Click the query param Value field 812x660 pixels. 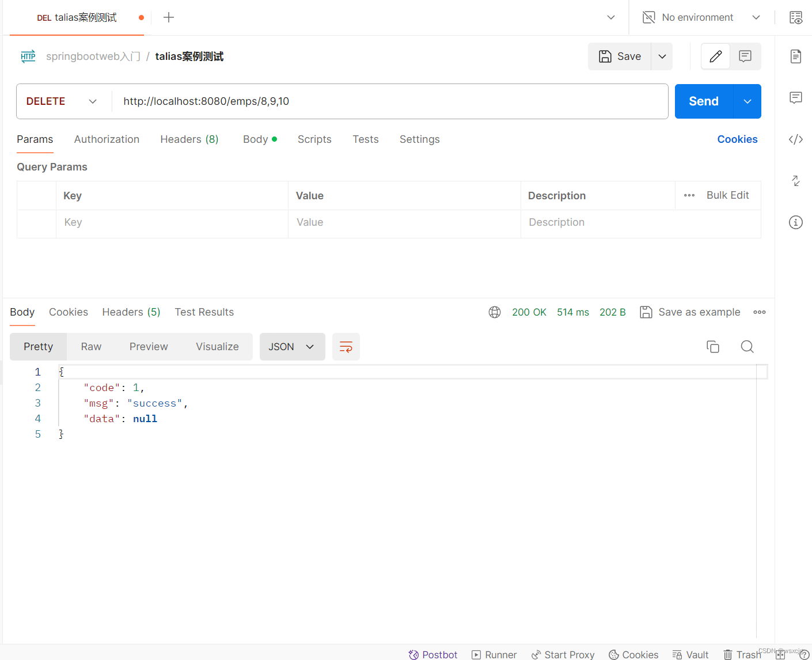pyautogui.click(x=404, y=223)
